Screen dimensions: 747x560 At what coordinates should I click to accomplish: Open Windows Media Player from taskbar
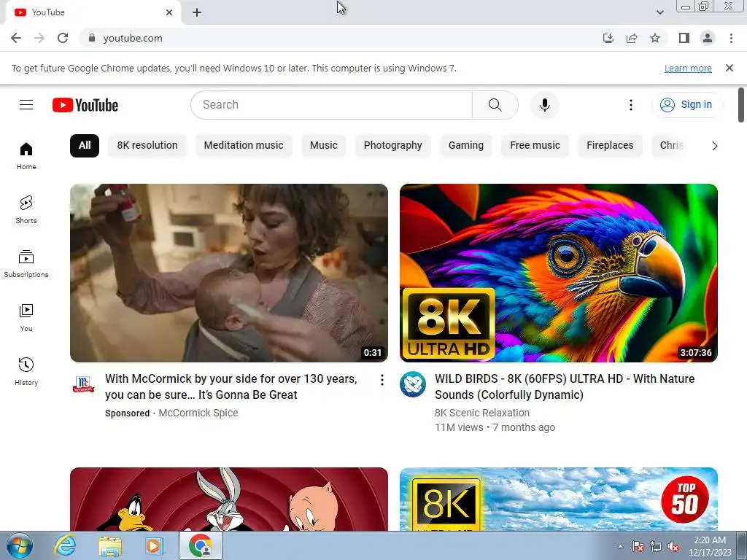coord(155,545)
